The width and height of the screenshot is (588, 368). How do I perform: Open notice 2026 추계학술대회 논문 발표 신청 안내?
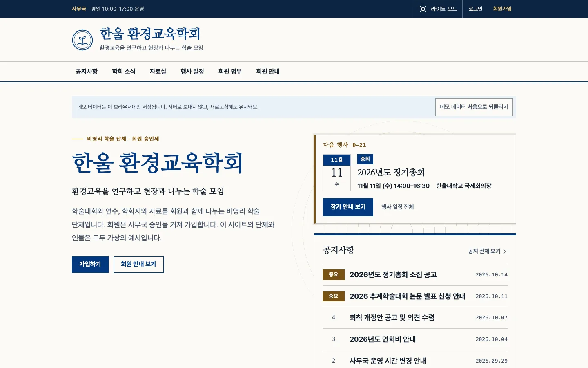[x=408, y=296]
